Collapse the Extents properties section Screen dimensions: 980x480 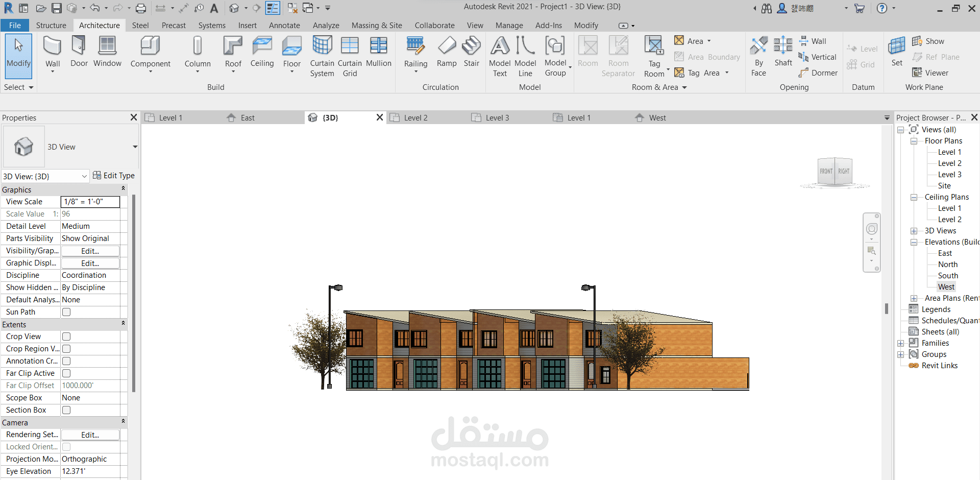pyautogui.click(x=123, y=324)
